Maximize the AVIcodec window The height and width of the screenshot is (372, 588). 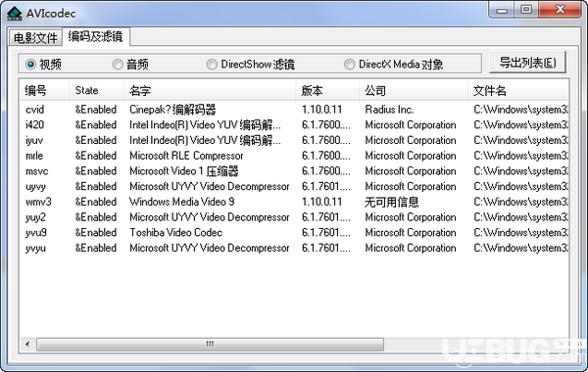point(526,10)
